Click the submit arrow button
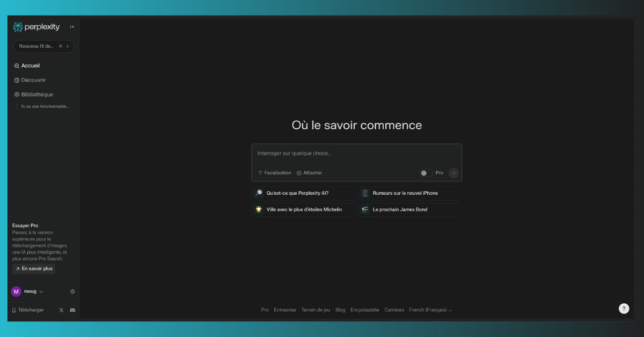644x337 pixels. point(453,173)
